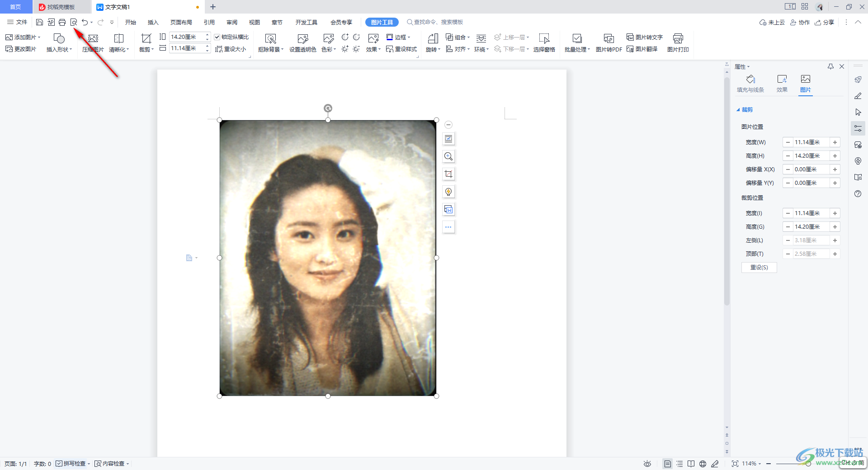Toggle 拼写检查 spell check in status bar

tap(73, 464)
